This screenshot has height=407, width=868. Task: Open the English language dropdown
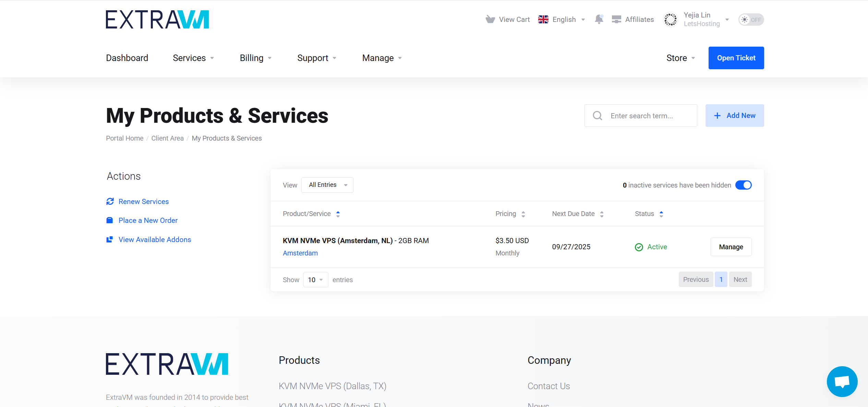click(x=562, y=20)
